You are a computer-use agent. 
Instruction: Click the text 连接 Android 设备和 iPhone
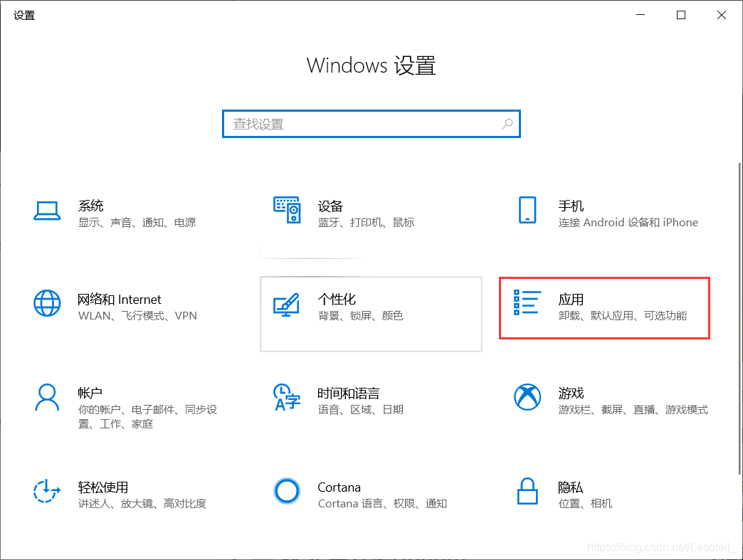(628, 222)
